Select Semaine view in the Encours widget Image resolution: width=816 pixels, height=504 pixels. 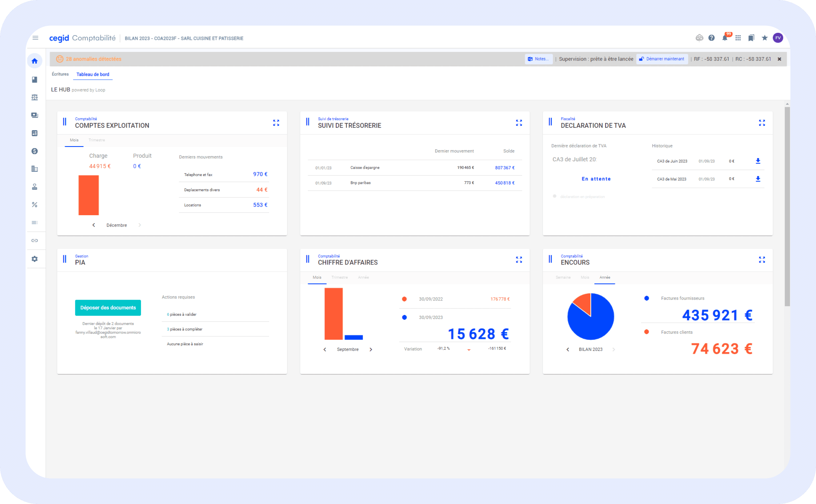pos(563,277)
